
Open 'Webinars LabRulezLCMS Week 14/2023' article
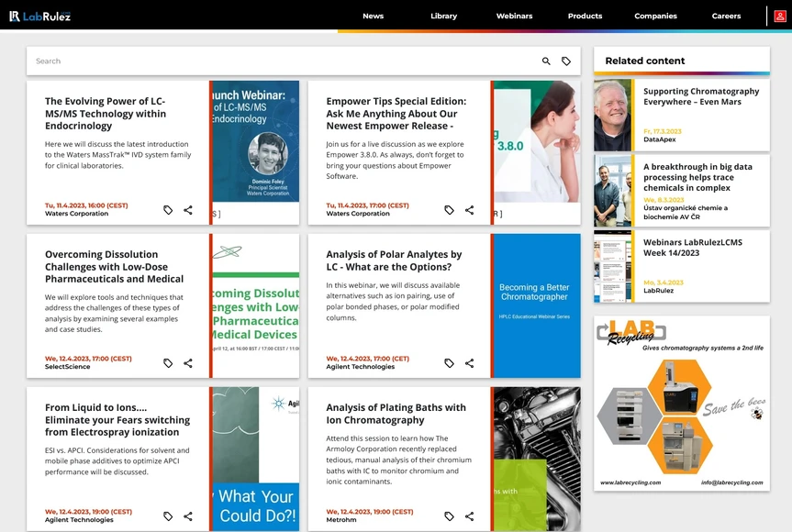(693, 248)
